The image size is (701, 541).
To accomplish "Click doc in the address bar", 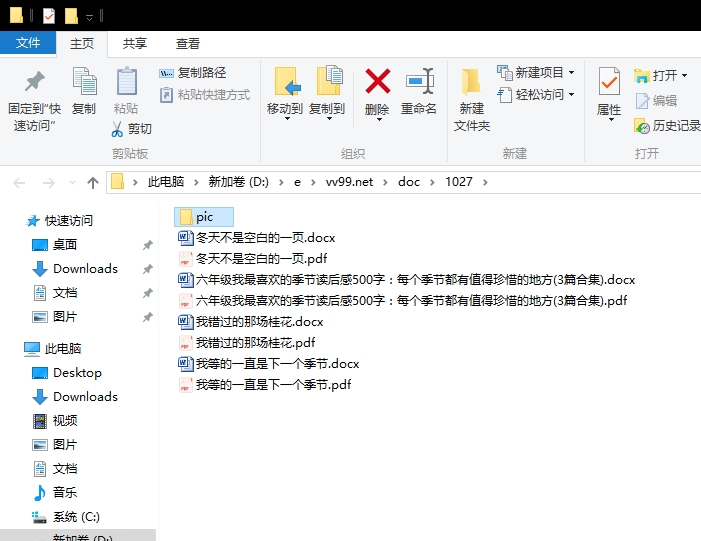I will (x=409, y=182).
